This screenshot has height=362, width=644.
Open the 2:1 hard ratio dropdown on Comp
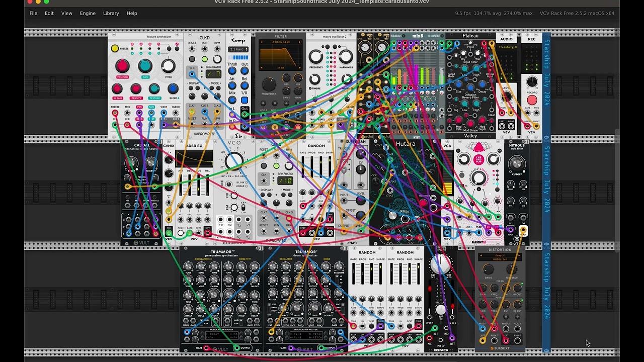coord(238,49)
